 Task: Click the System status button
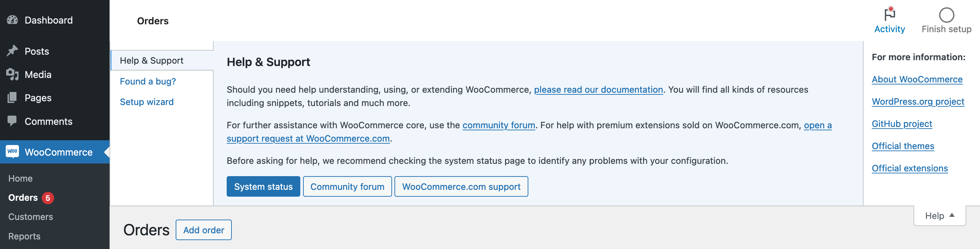(263, 186)
